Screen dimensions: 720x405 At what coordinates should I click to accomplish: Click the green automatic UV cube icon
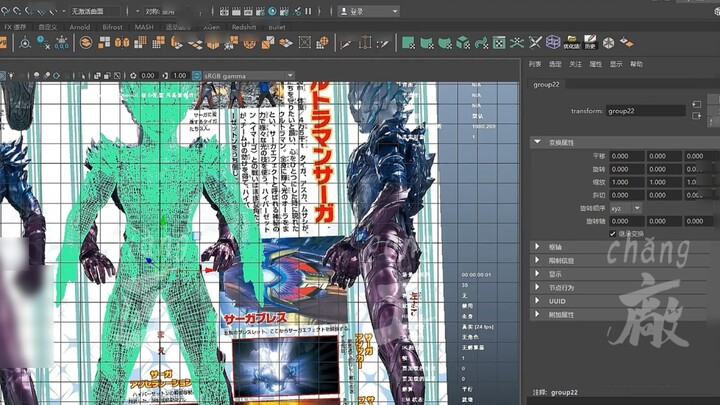click(463, 43)
